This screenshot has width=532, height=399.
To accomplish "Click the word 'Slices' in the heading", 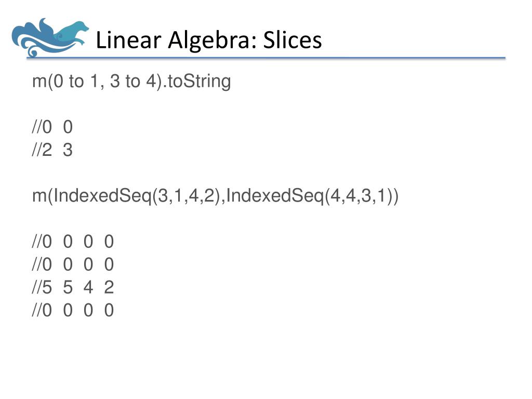I will [x=292, y=40].
